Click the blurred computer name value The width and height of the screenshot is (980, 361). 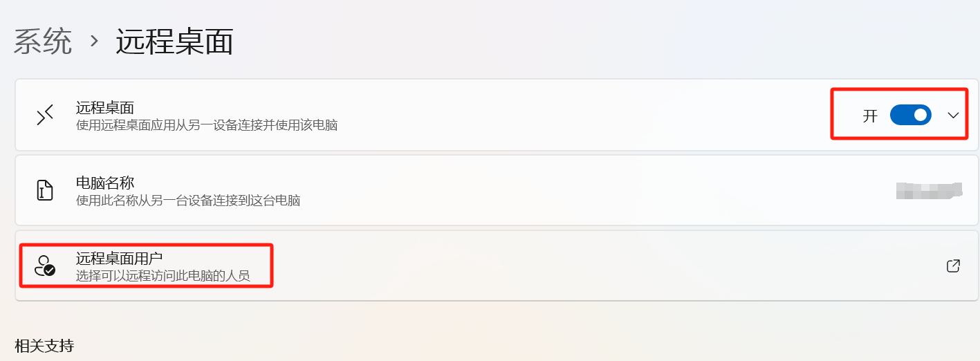(929, 190)
